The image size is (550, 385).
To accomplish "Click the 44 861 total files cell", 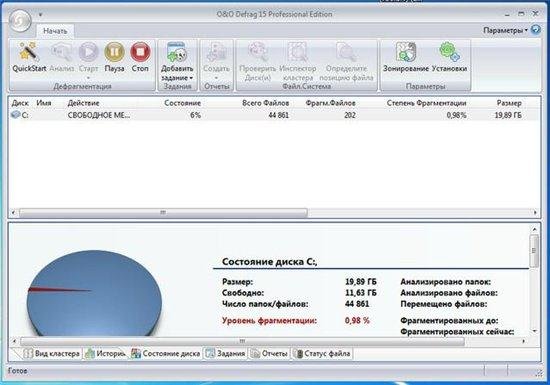I will click(279, 115).
